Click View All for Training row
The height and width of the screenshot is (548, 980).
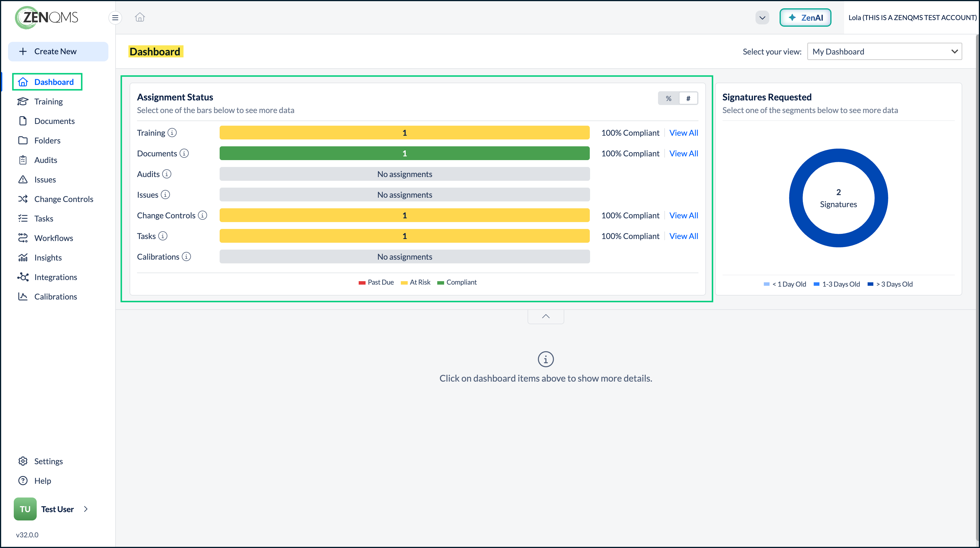[684, 133]
